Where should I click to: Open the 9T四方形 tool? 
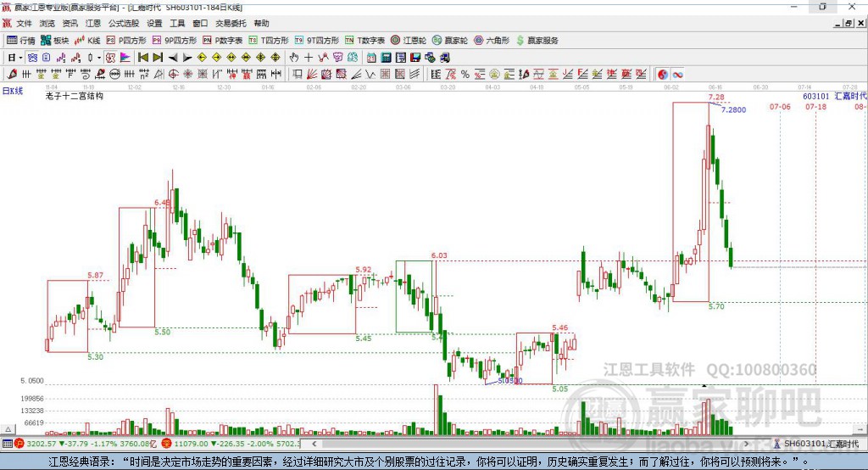[x=317, y=41]
